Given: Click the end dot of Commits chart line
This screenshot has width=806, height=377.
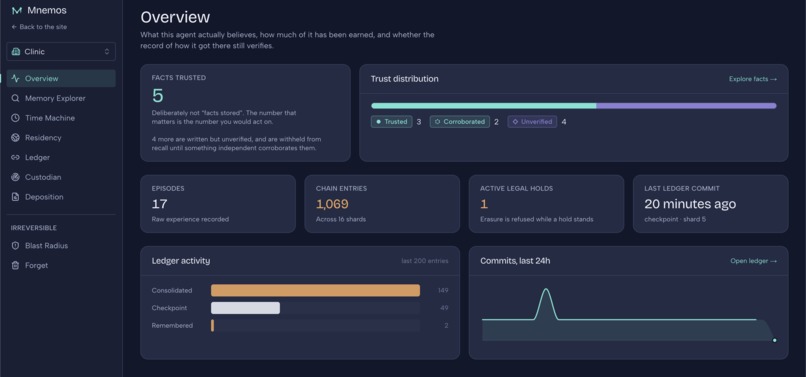Looking at the screenshot, I should pos(774,340).
